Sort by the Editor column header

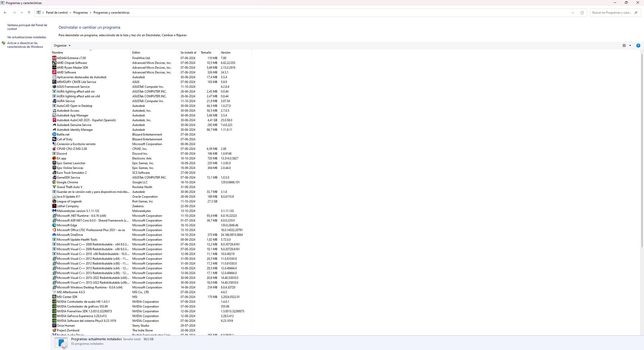tap(155, 53)
